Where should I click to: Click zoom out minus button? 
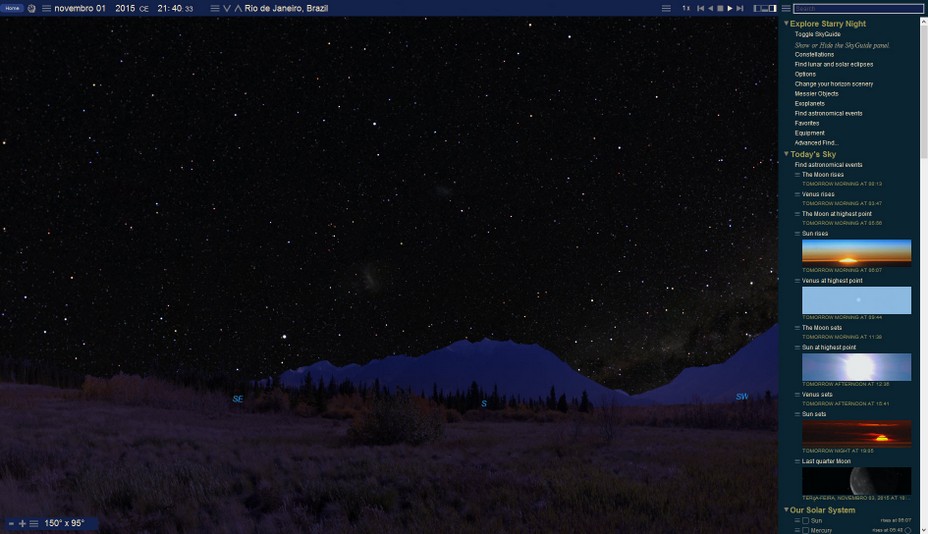[11, 524]
